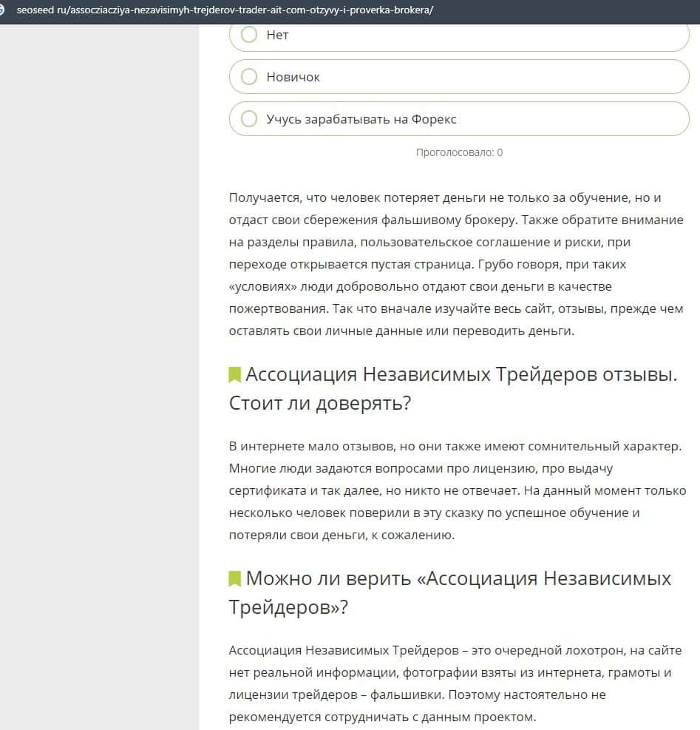Click the quoted word «условиях» in the text

[x=259, y=286]
